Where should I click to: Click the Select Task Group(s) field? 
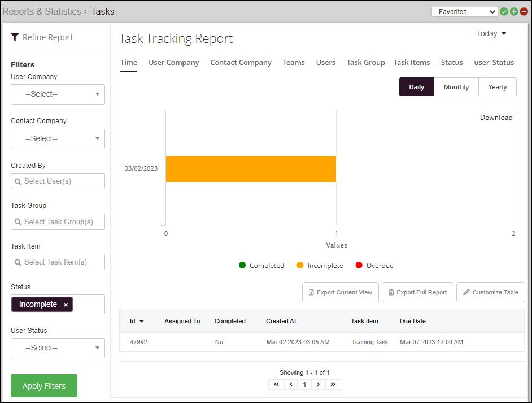[x=58, y=222]
